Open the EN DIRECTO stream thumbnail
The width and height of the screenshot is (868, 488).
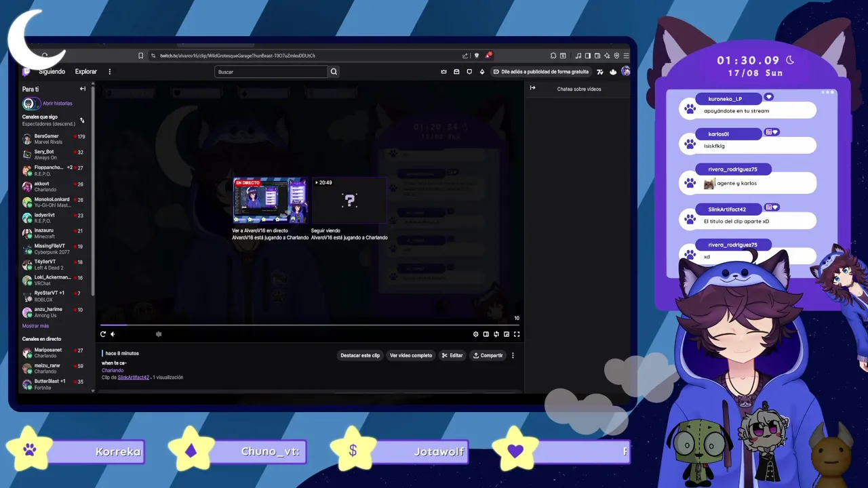(270, 201)
